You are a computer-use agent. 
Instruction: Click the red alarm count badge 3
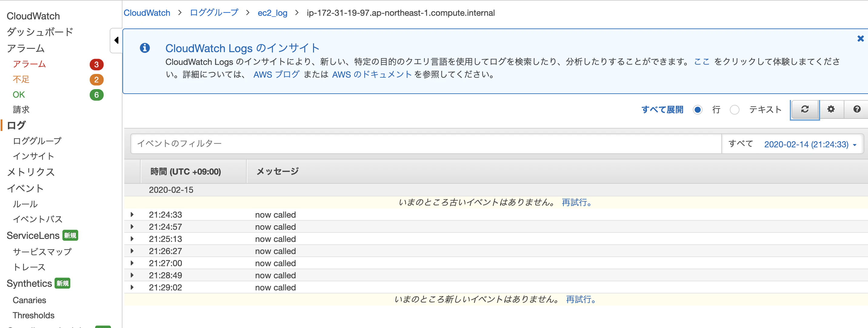[96, 64]
